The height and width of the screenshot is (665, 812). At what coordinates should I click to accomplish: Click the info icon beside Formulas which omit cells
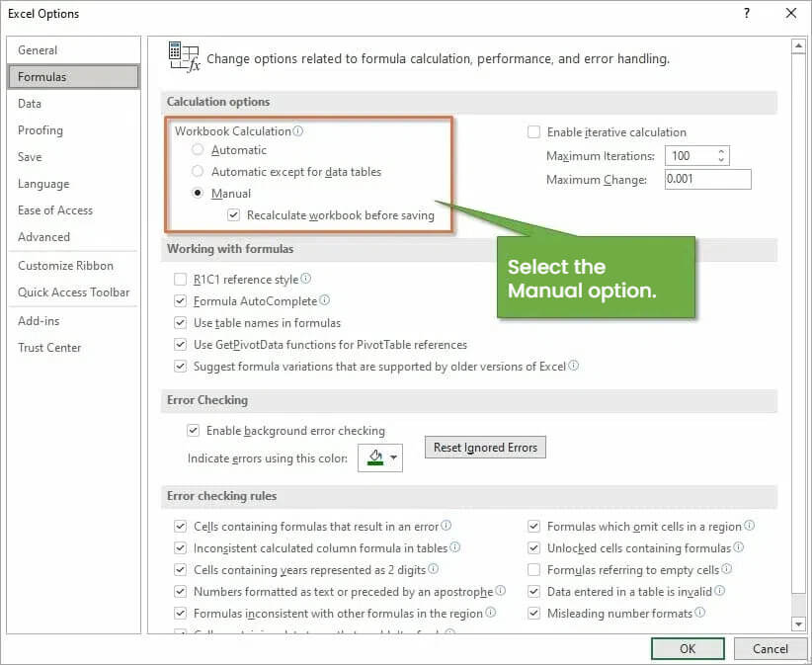pos(749,526)
